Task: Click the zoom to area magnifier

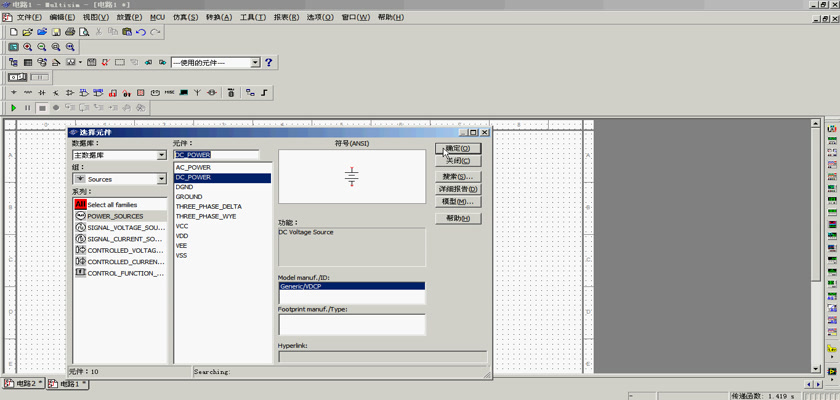Action: click(55, 47)
